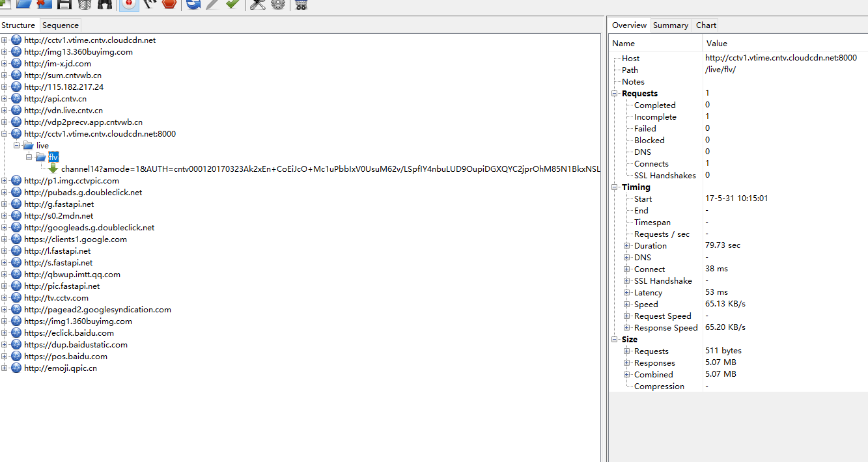Screen dimensions: 868x462
Task: Collapse the flv folder node
Action: tap(29, 157)
